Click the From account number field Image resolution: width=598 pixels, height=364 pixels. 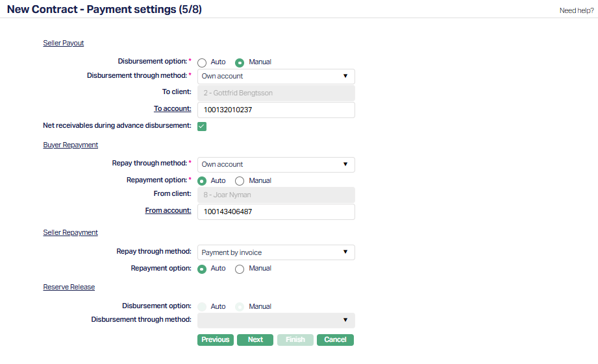coord(276,212)
